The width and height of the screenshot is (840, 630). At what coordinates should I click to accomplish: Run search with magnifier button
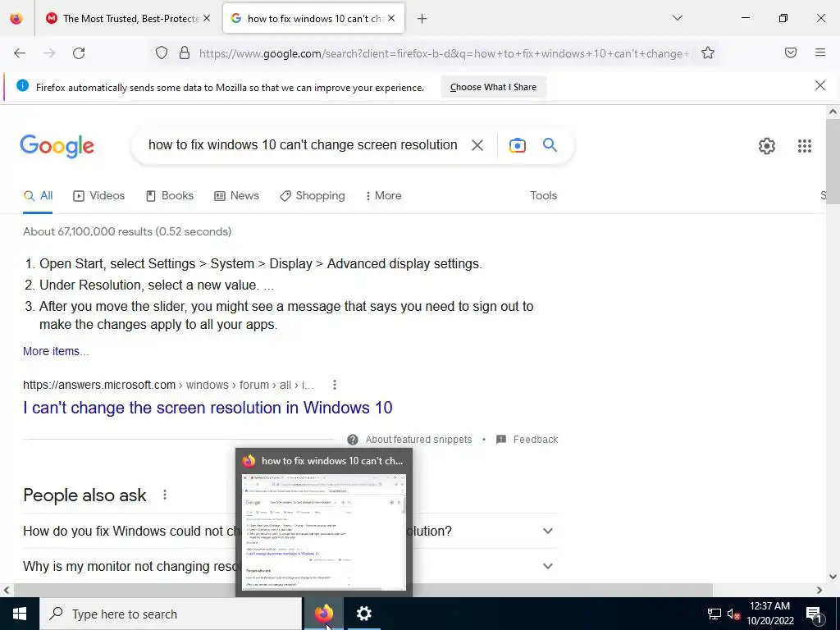click(x=550, y=144)
